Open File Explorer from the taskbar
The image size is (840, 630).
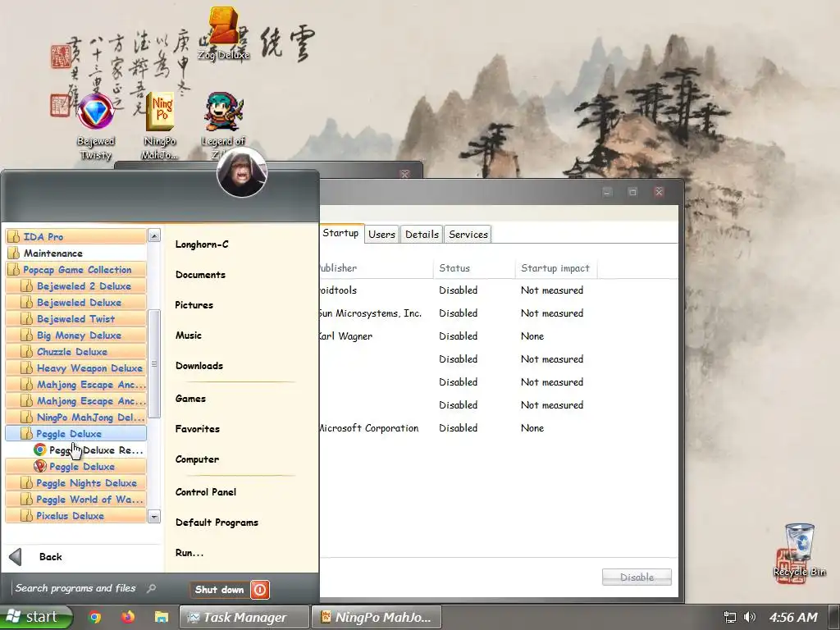pos(162,617)
